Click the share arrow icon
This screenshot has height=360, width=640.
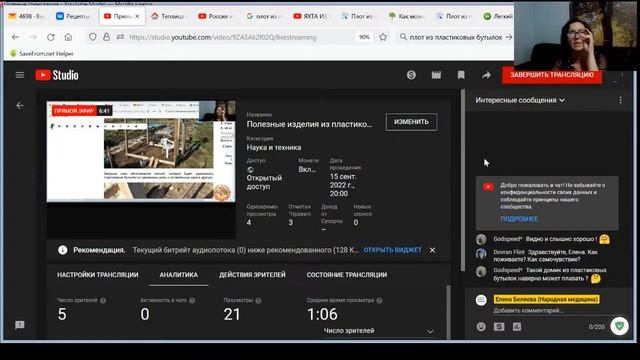pyautogui.click(x=486, y=75)
